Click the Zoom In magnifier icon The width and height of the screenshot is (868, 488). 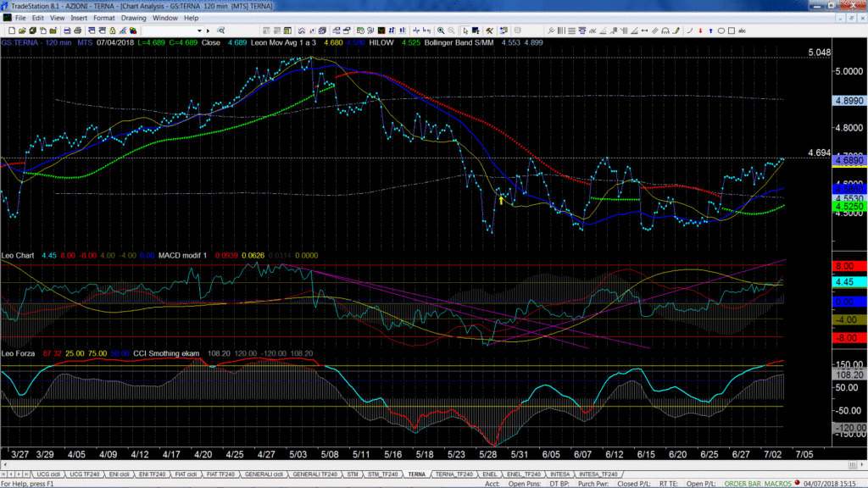[441, 31]
